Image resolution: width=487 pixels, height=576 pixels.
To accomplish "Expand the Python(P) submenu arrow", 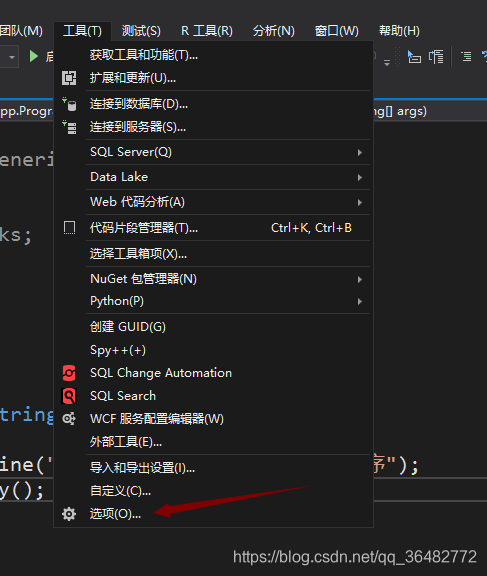I will tap(360, 302).
